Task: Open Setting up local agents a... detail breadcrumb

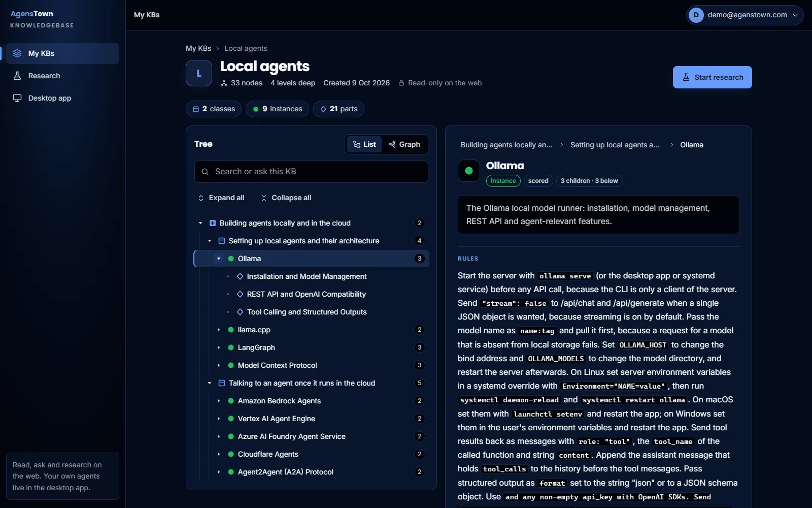Action: [615, 145]
